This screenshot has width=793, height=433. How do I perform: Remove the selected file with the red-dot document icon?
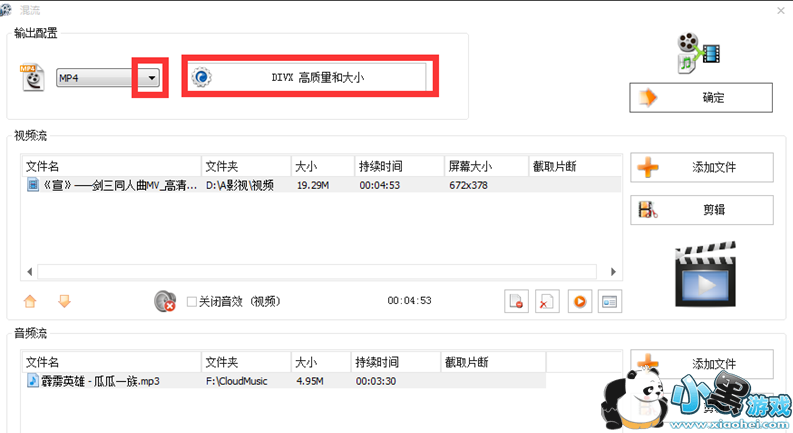(x=516, y=301)
